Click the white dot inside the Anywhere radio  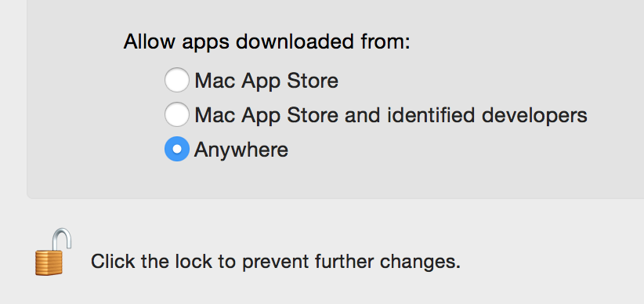(x=177, y=149)
